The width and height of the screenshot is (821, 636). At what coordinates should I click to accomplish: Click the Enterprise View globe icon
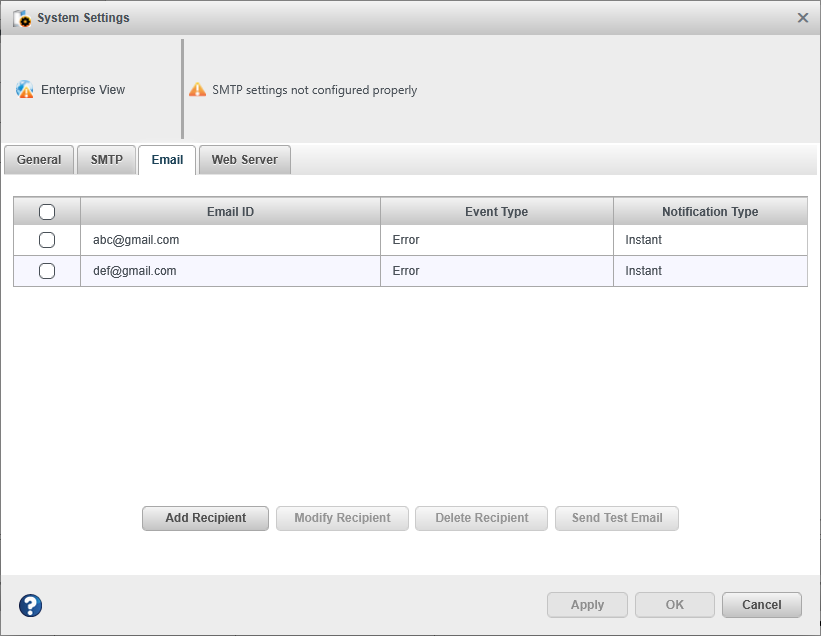pyautogui.click(x=25, y=90)
